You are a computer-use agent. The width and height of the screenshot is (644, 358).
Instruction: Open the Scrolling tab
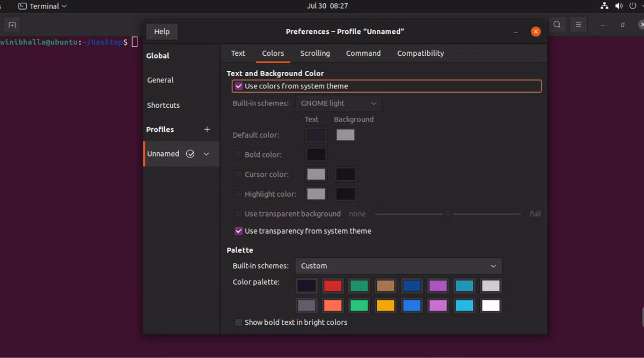315,53
